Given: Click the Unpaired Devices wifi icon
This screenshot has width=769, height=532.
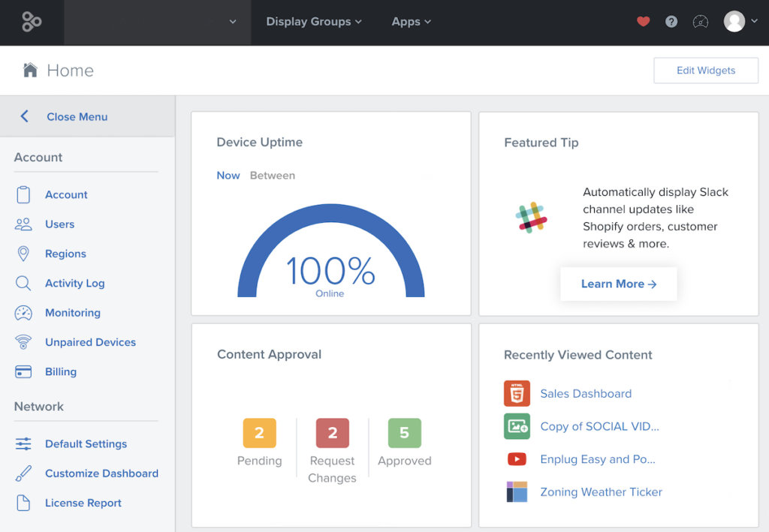Looking at the screenshot, I should pyautogui.click(x=23, y=342).
